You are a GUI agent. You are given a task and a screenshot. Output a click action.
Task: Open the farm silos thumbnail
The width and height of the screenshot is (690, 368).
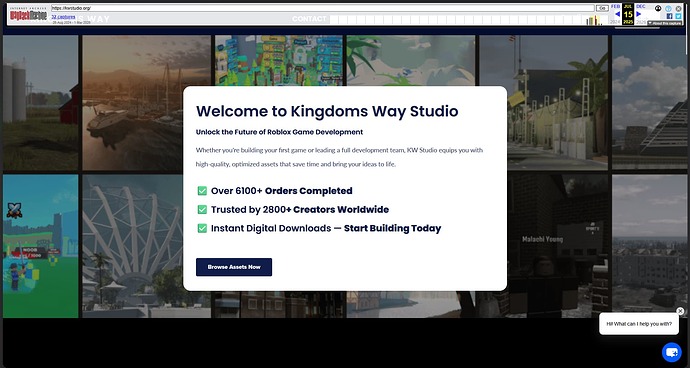click(x=40, y=103)
